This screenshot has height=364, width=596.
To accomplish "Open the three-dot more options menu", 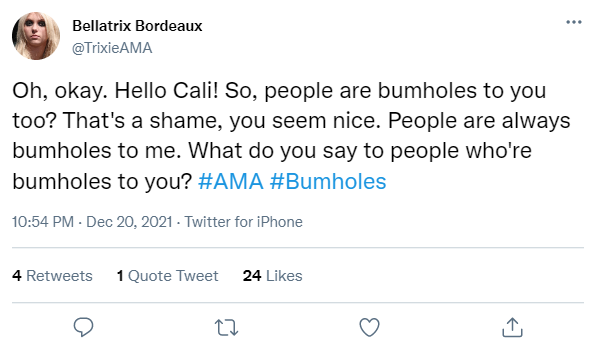I will pyautogui.click(x=574, y=22).
